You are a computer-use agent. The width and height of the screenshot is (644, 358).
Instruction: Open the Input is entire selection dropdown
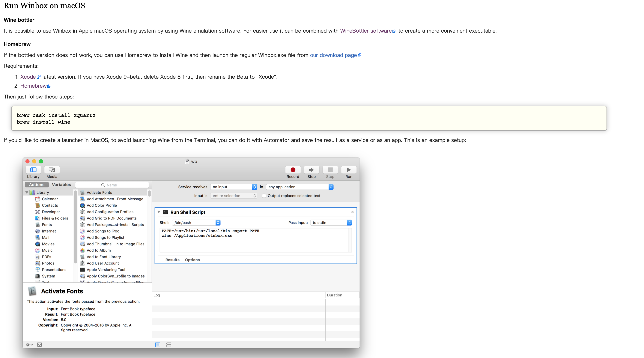(234, 196)
